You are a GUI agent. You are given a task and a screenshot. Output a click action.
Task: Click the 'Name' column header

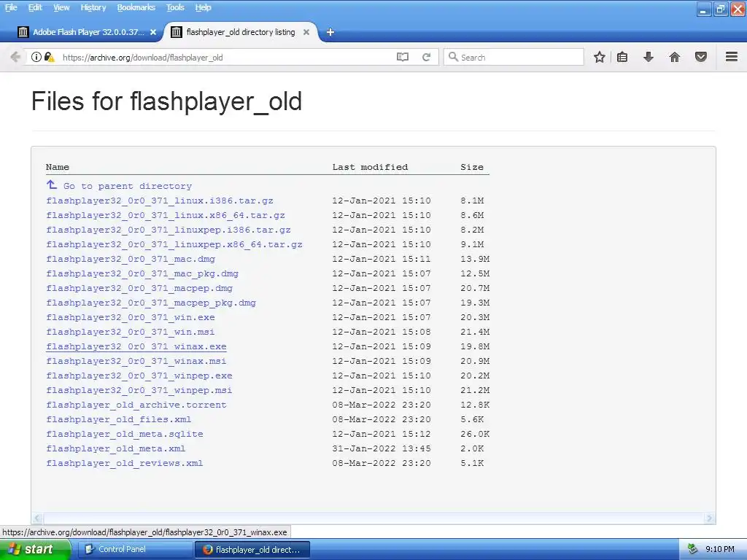click(58, 167)
